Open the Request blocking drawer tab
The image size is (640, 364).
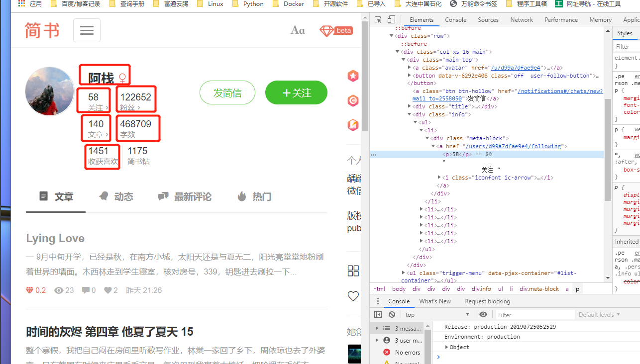(487, 301)
